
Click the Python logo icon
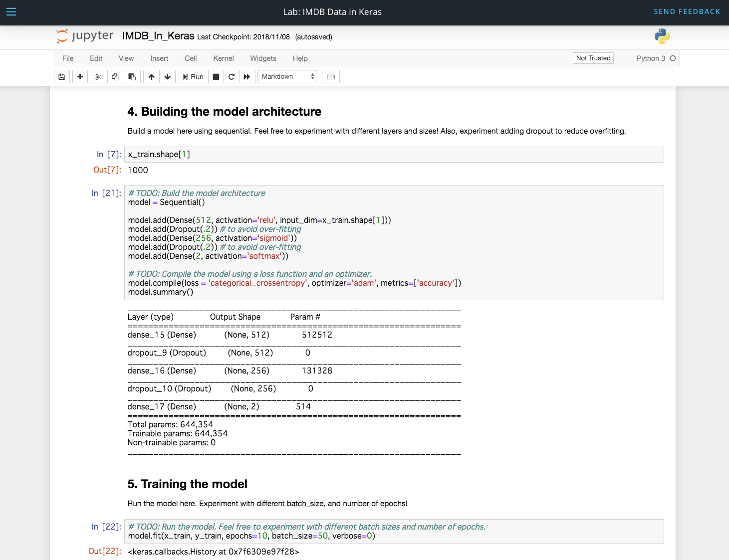click(662, 36)
